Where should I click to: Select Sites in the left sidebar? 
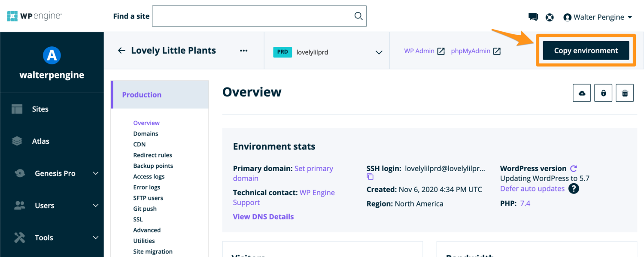tap(40, 109)
